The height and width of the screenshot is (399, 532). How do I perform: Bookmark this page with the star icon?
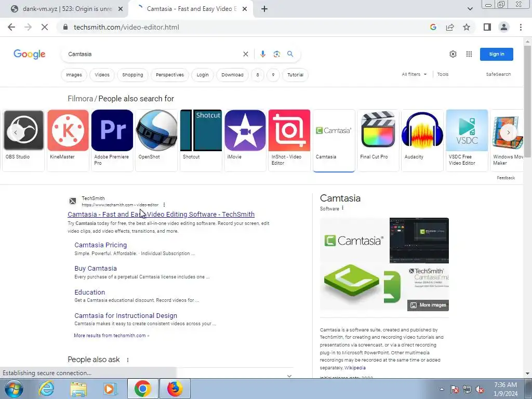(x=467, y=27)
